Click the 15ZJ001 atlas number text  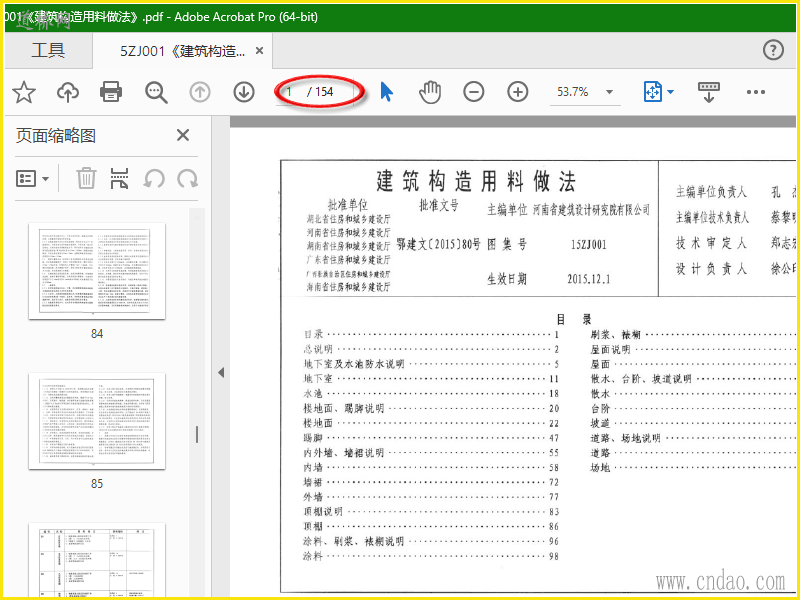click(x=589, y=244)
